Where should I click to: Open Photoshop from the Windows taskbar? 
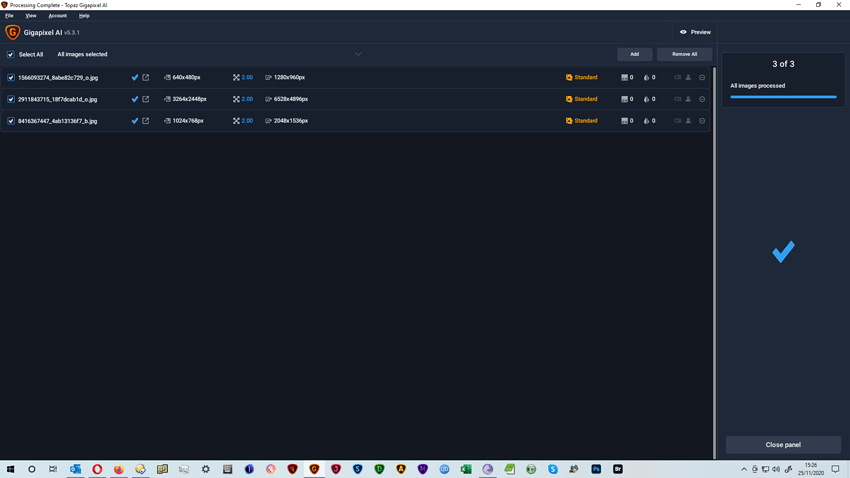tap(596, 469)
